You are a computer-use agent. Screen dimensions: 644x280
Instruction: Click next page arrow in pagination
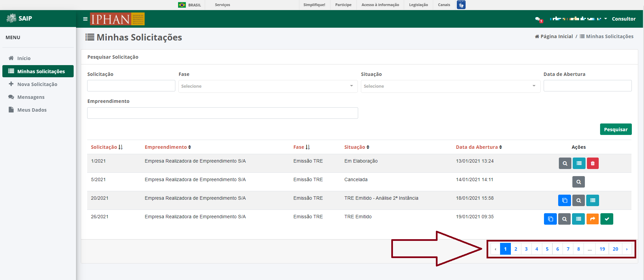point(627,249)
